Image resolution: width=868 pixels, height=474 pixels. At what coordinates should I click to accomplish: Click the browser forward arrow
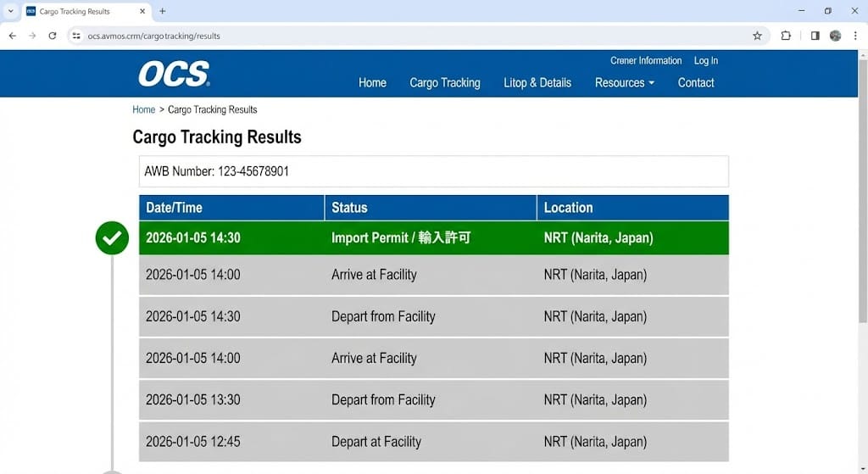(32, 36)
